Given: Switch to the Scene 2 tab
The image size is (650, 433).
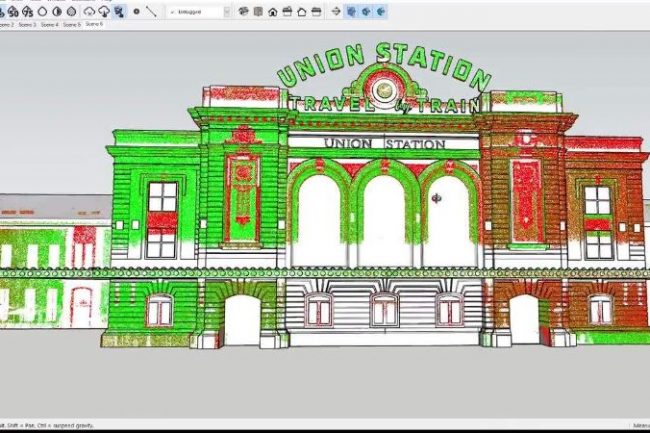Looking at the screenshot, I should pyautogui.click(x=5, y=23).
